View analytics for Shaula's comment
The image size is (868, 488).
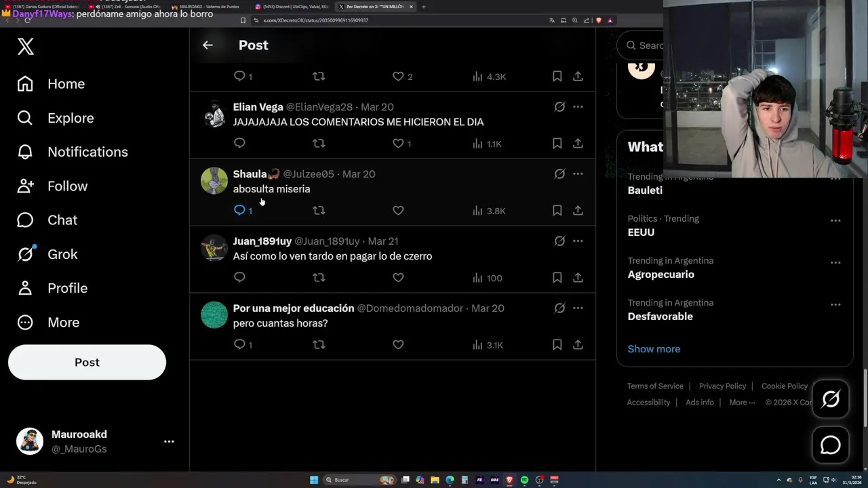tap(489, 210)
